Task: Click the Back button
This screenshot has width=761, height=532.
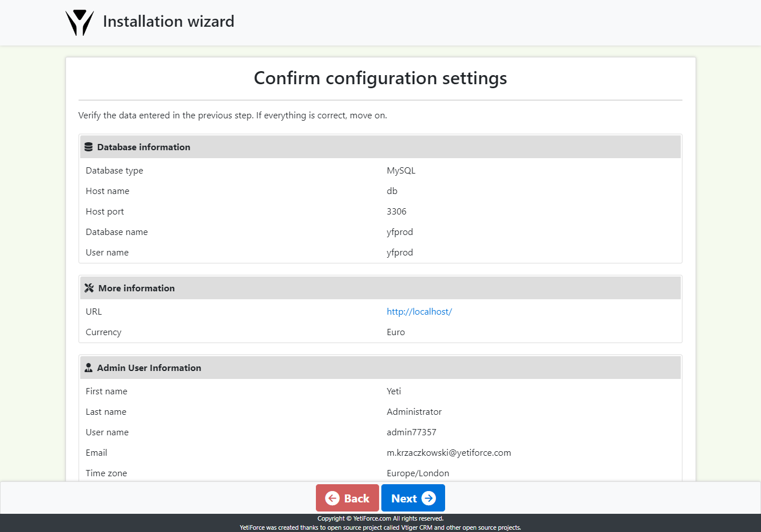Action: [347, 498]
